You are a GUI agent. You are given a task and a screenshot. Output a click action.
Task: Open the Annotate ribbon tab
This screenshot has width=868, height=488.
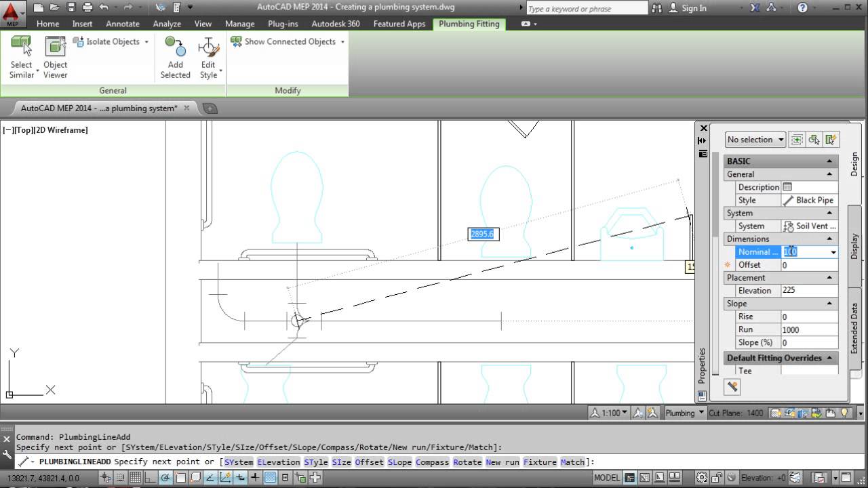123,24
